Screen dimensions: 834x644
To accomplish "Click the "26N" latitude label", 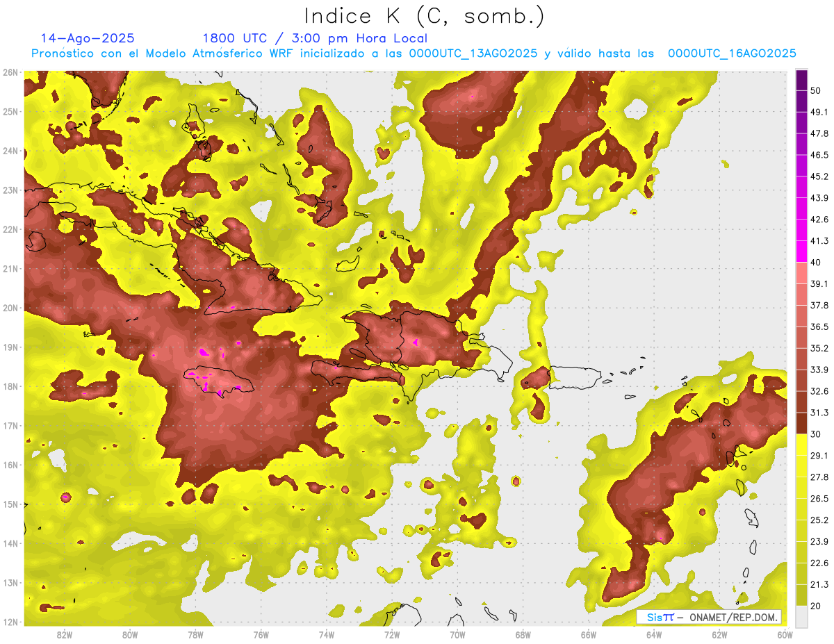I will tap(10, 72).
